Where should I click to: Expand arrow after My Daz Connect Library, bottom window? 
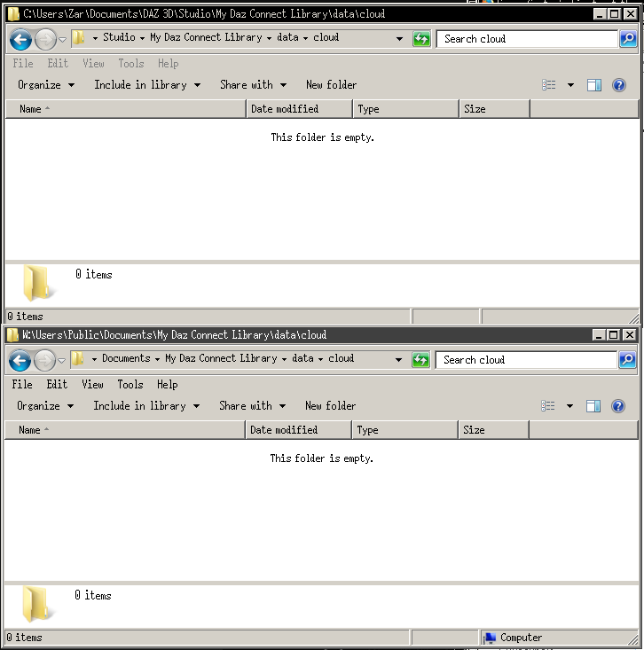(x=284, y=359)
